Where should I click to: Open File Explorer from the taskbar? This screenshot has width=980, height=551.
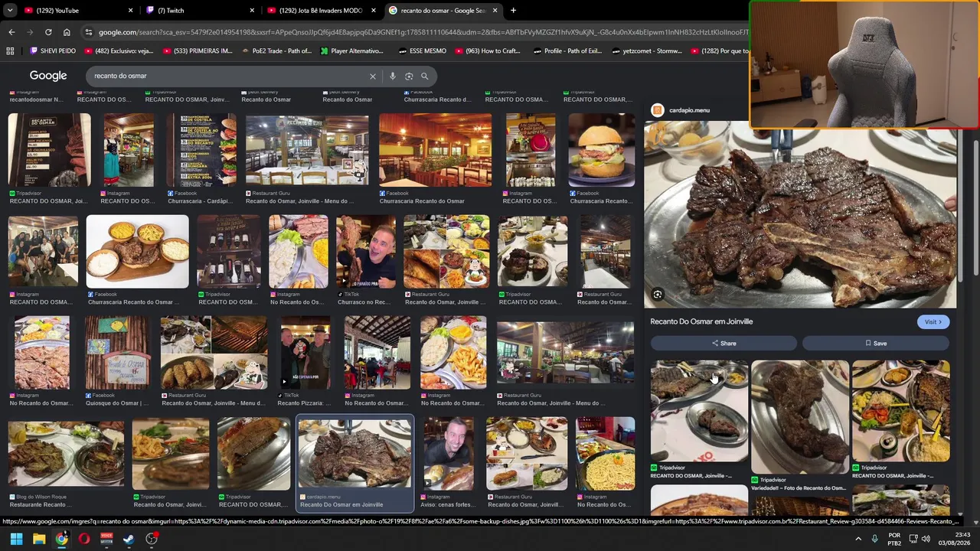click(39, 539)
